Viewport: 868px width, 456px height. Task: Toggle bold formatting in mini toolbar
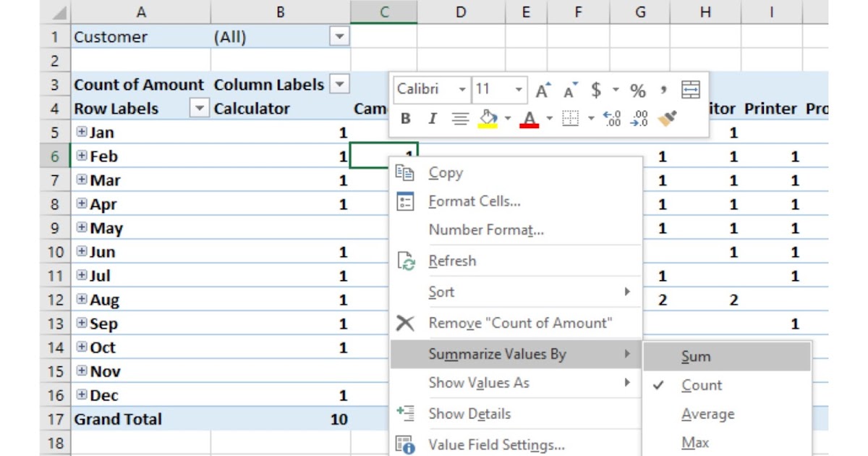(x=404, y=119)
